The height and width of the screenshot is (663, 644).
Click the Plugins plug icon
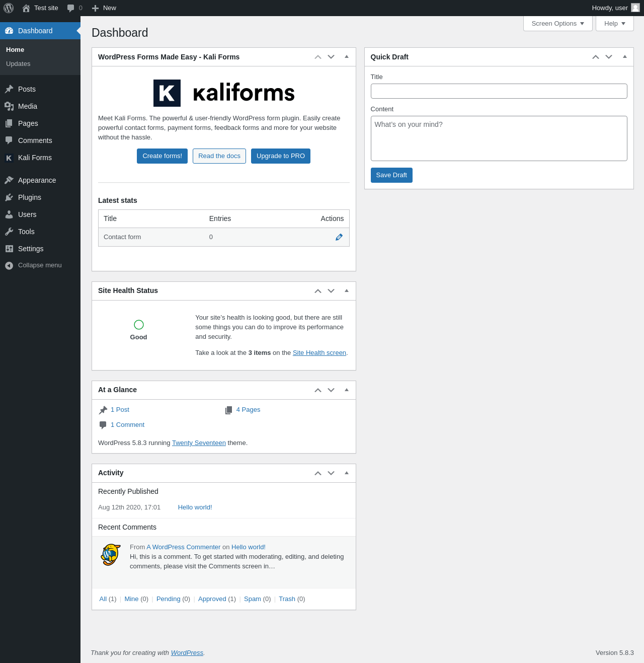click(9, 197)
